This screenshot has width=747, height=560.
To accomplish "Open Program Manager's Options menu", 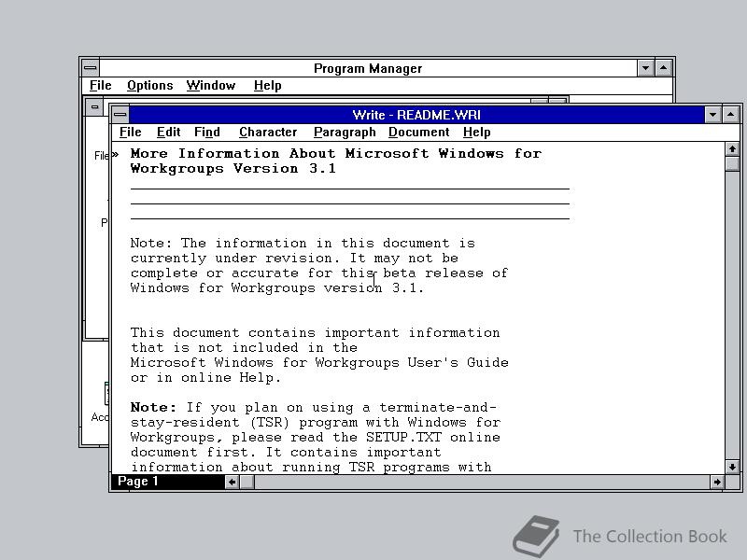I will [149, 86].
